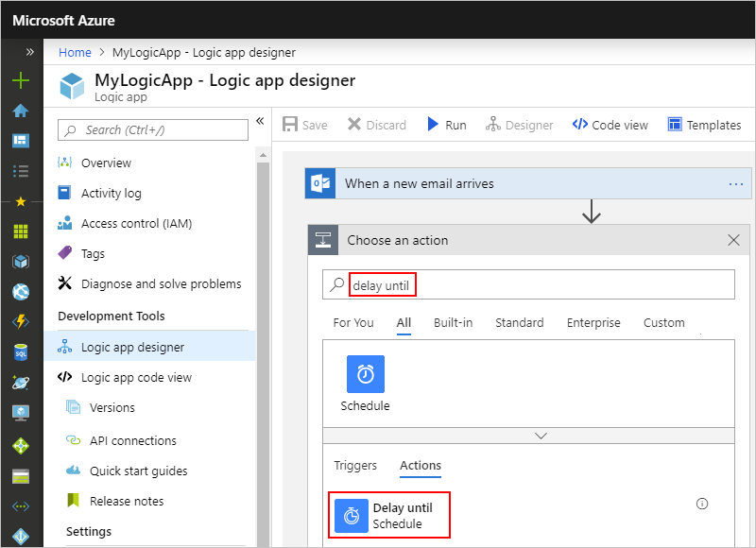Image resolution: width=756 pixels, height=548 pixels.
Task: Switch to the Built-in tab
Action: pos(453,322)
